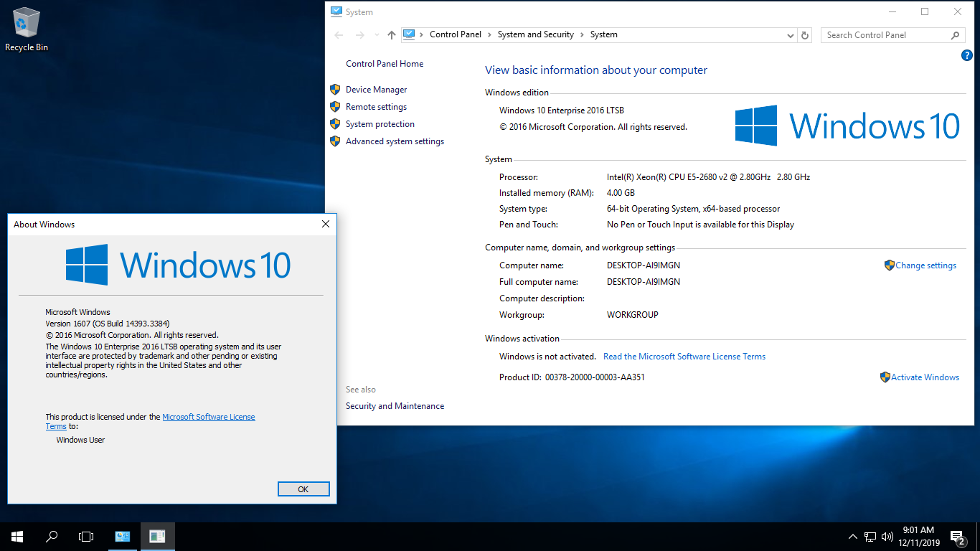
Task: Open Security and Maintenance link
Action: (x=395, y=406)
